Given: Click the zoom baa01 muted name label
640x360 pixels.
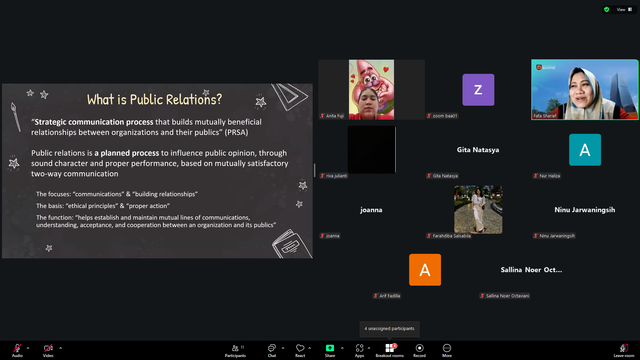Looking at the screenshot, I should pyautogui.click(x=442, y=116).
